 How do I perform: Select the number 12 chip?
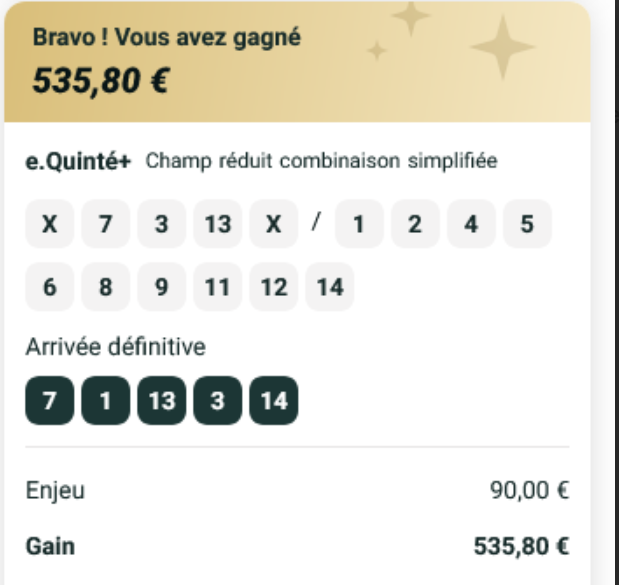[x=273, y=288]
